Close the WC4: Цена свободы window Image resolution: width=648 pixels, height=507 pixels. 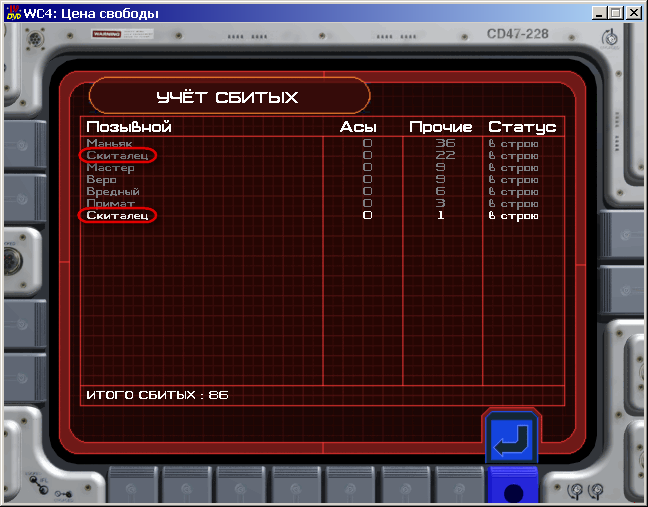634,13
